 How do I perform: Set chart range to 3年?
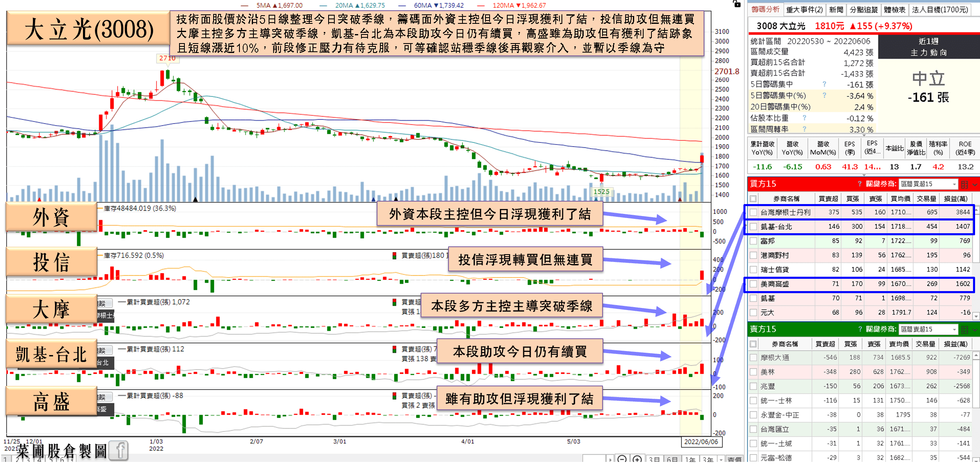(709, 459)
